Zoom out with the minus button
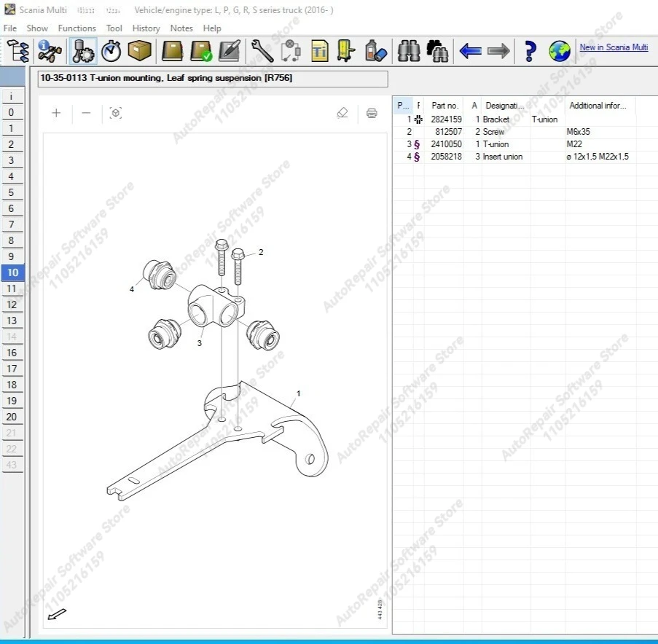The image size is (658, 644). click(x=86, y=113)
